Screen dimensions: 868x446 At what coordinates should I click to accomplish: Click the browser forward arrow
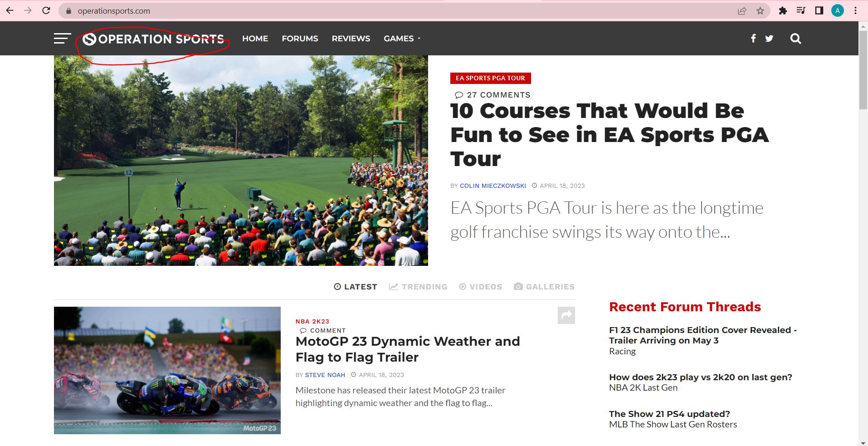28,10
